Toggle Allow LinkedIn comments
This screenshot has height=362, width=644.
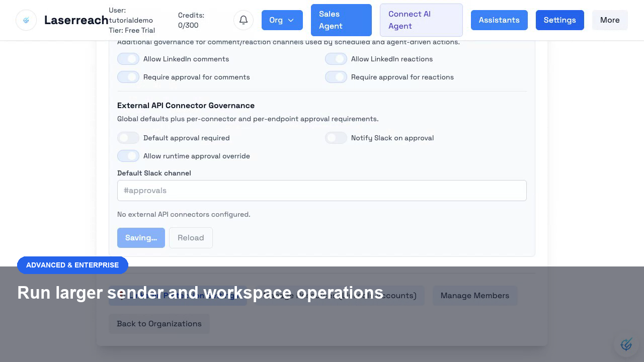(128, 59)
